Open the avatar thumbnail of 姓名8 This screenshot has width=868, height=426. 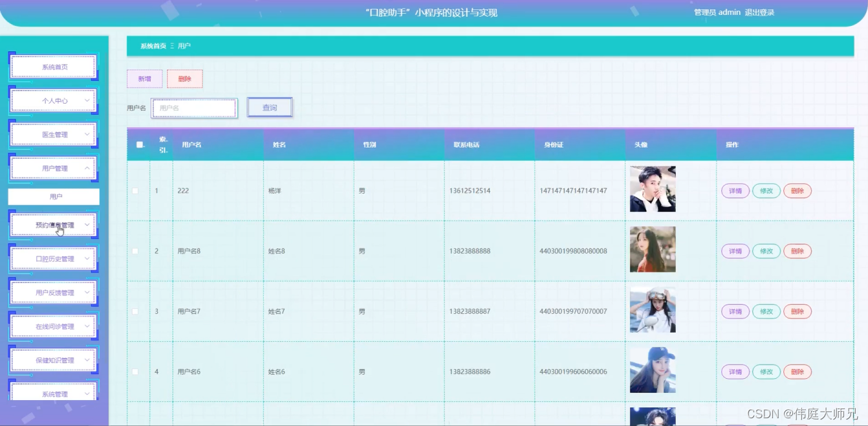653,249
